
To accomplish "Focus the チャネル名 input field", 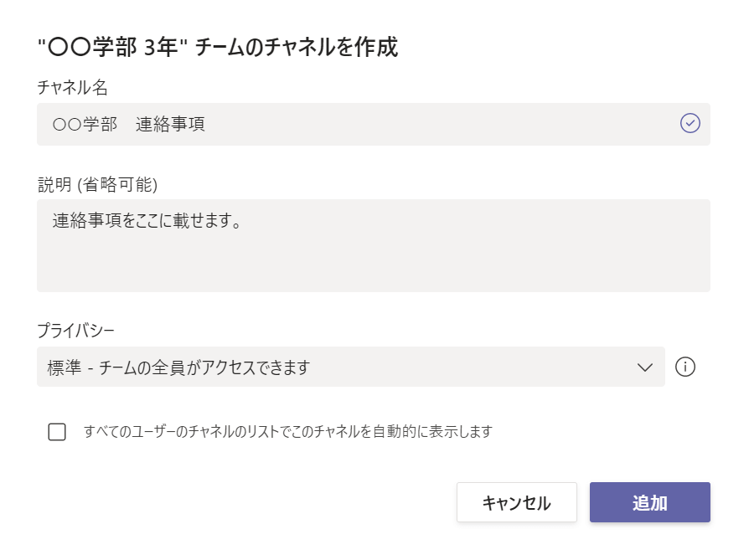I will [x=374, y=124].
